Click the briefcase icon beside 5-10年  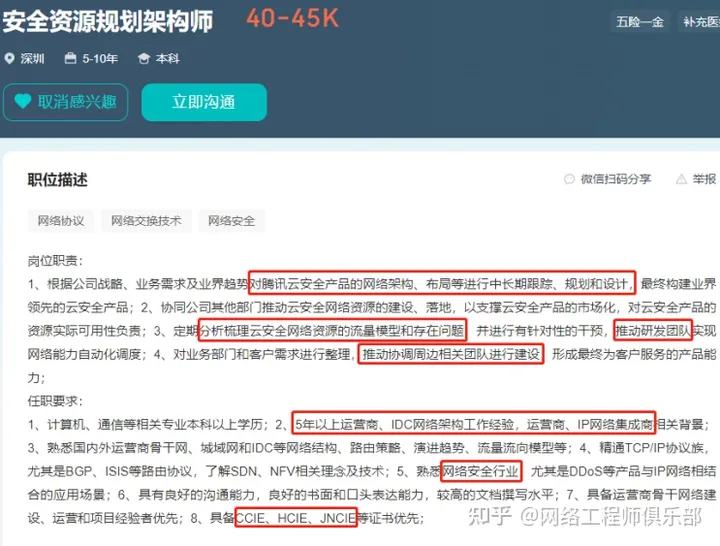point(70,58)
